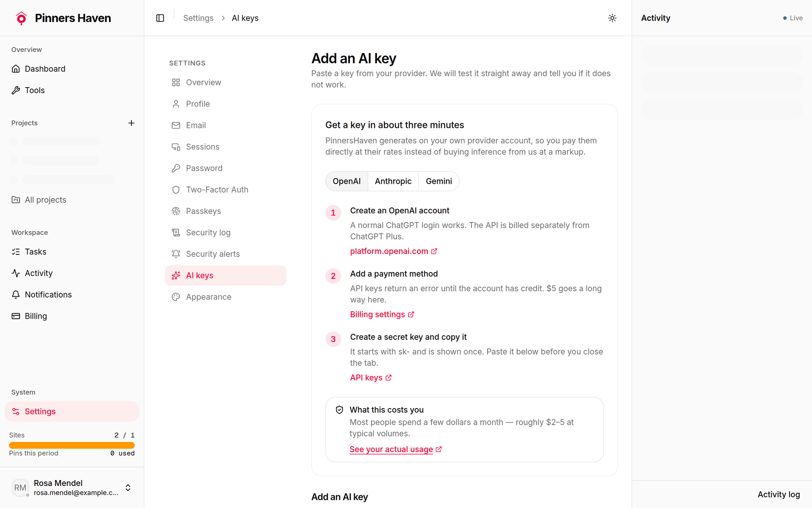The image size is (812, 508).
Task: Open Notifications
Action: 72,295
